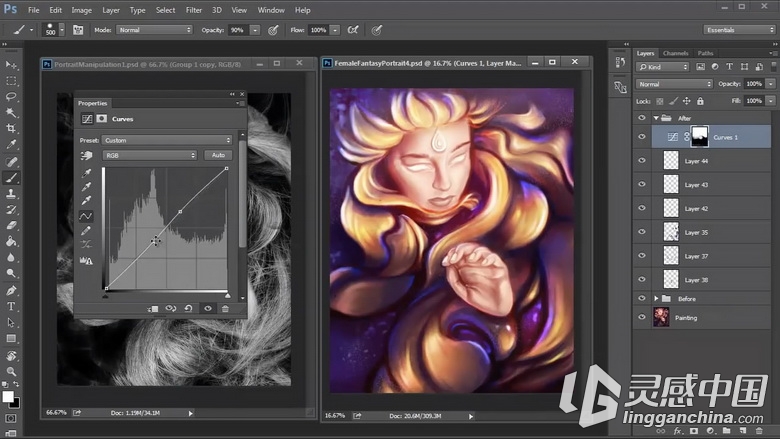780x439 pixels.
Task: Click the layer Opacity 100% field
Action: tap(754, 84)
